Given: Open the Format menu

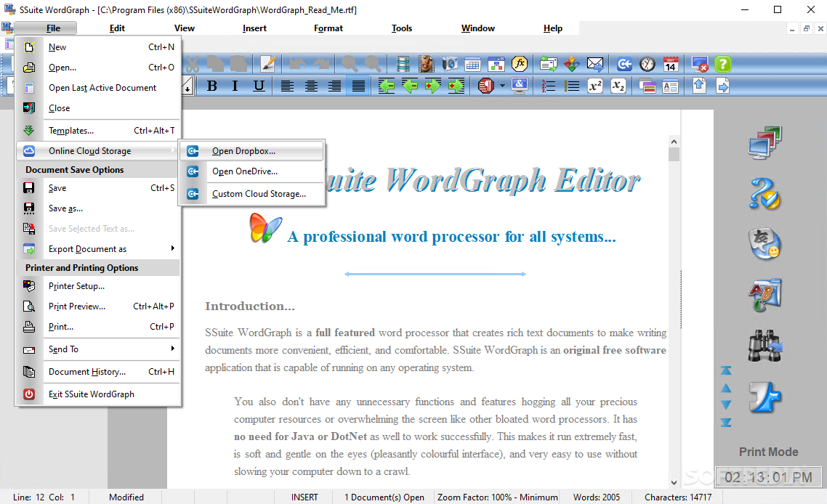Looking at the screenshot, I should point(328,28).
